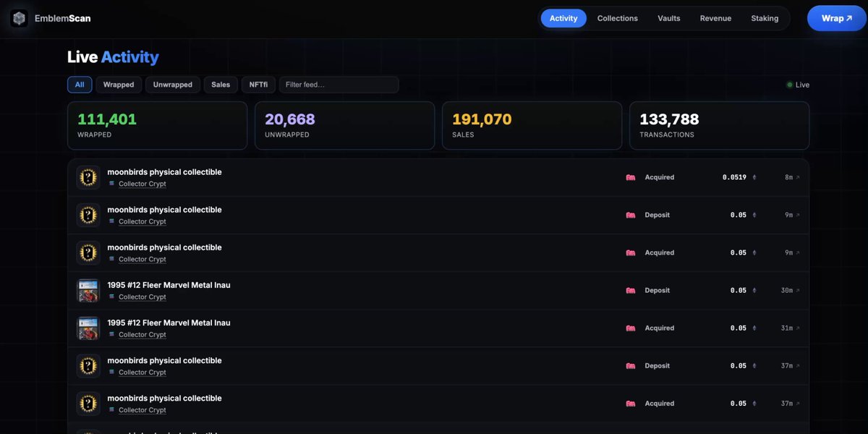Switch to the Staking tab
868x434 pixels.
tap(765, 18)
